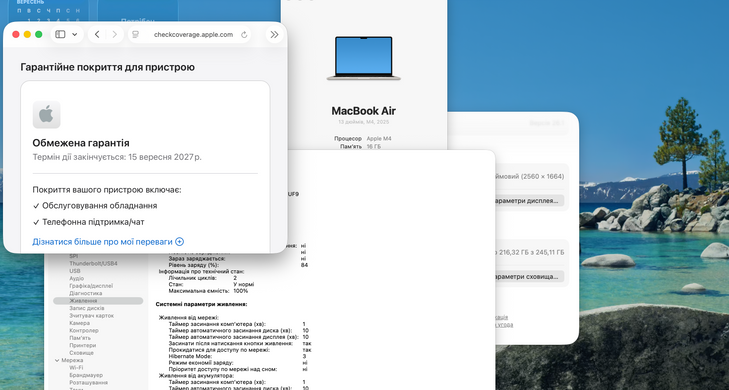Select Діагностика in the sidebar
Screen dimensions: 729x390
click(x=86, y=293)
